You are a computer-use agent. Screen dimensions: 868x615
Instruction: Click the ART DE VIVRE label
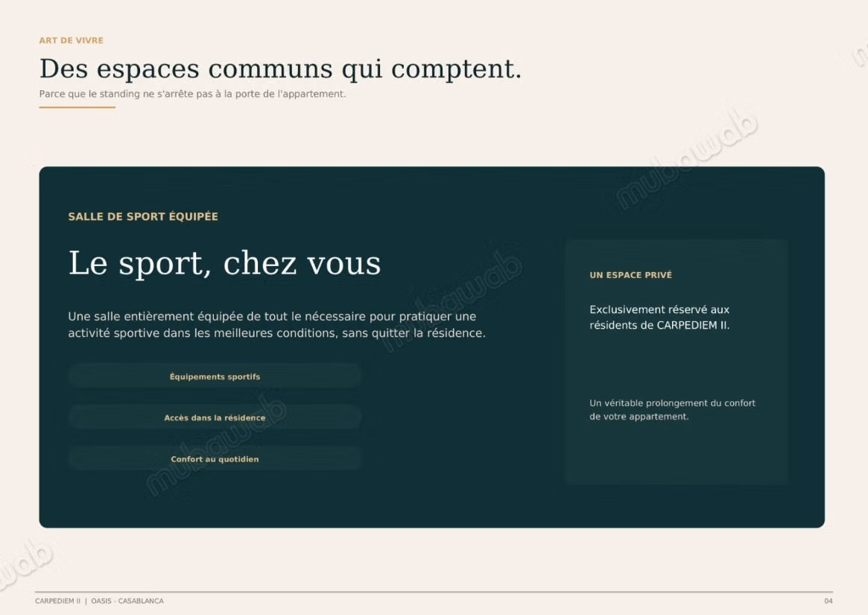point(71,40)
